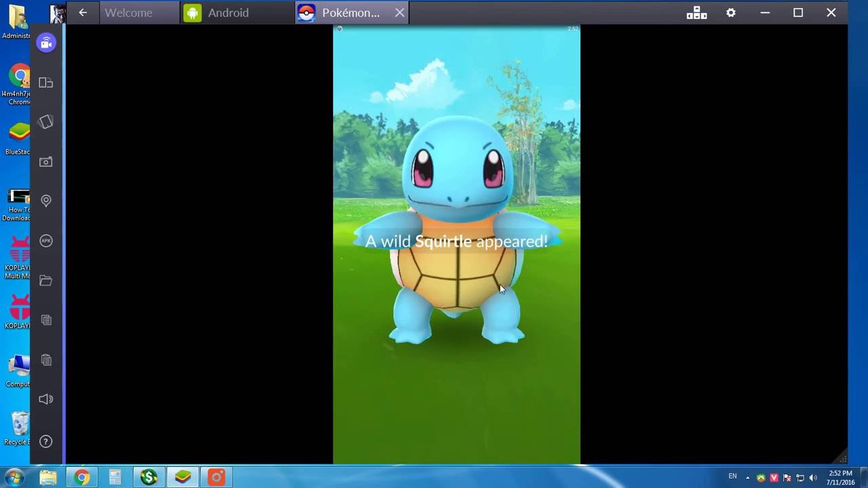Click the shake device icon
Image resolution: width=868 pixels, height=488 pixels.
coord(46,122)
